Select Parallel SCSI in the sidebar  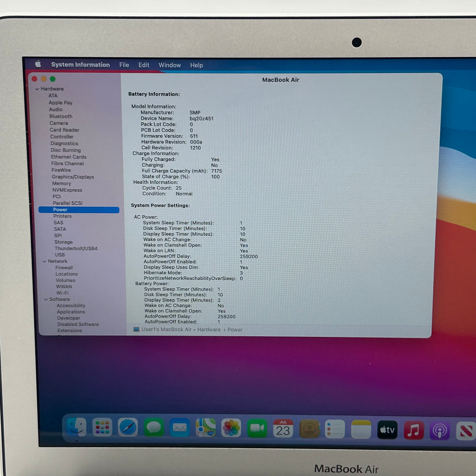(x=68, y=203)
